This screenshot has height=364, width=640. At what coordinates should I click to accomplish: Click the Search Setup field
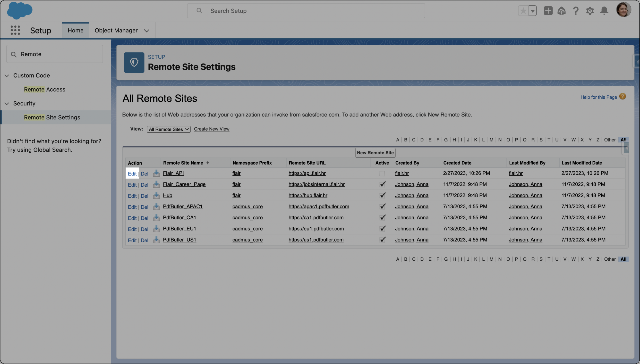point(306,11)
